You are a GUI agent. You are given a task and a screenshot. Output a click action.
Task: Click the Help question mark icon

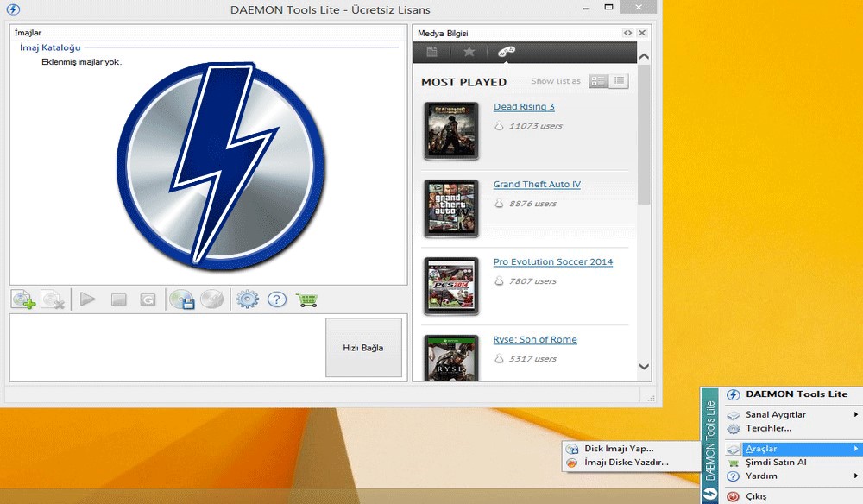pyautogui.click(x=277, y=299)
